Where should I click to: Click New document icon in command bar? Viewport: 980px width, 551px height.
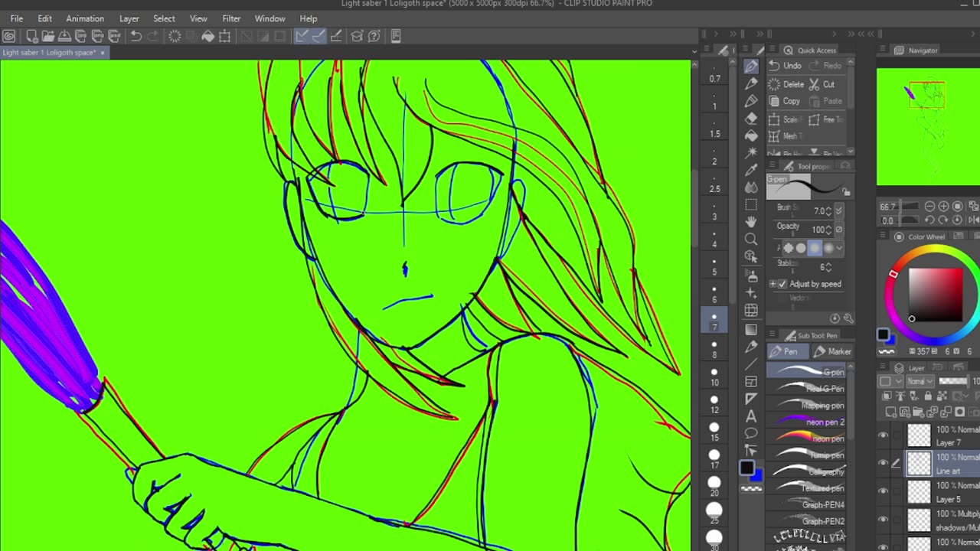32,36
